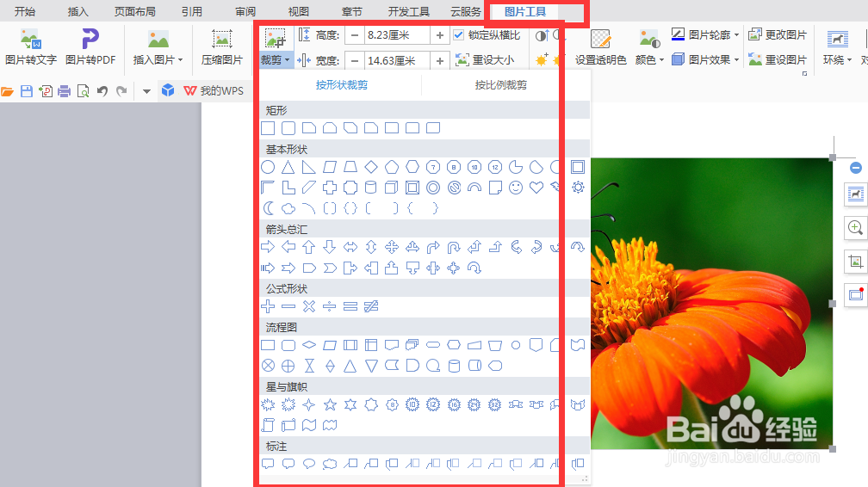This screenshot has width=868, height=487.
Task: Choose the plus sign formula shape
Action: tap(268, 306)
